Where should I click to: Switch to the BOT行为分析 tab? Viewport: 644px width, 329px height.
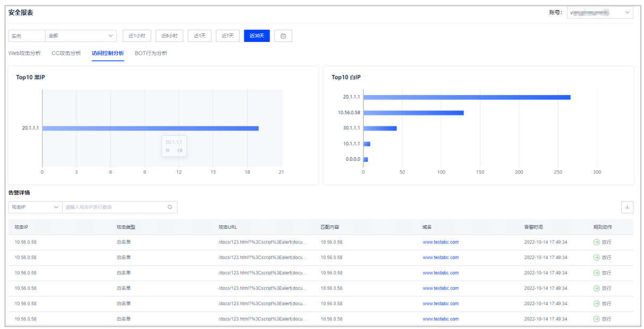coord(151,53)
